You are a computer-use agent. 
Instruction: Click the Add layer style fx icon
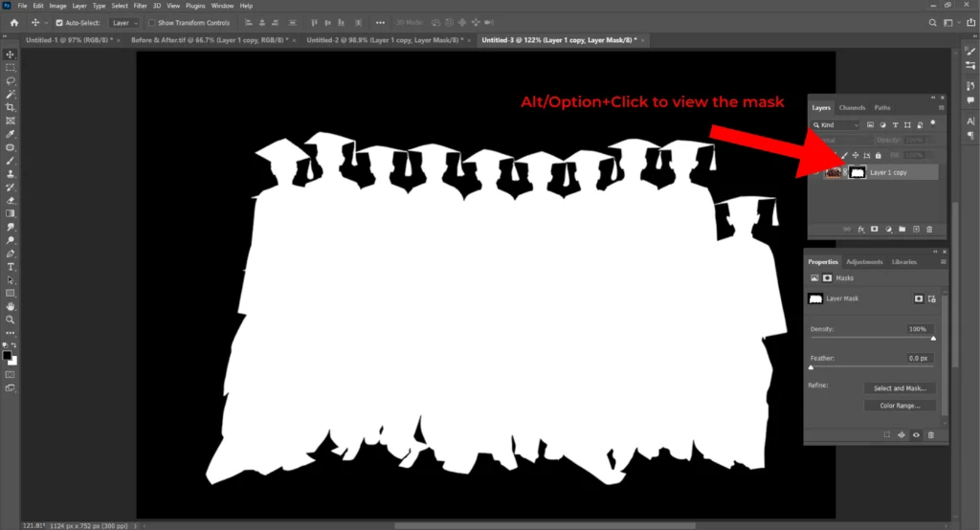pyautogui.click(x=860, y=230)
